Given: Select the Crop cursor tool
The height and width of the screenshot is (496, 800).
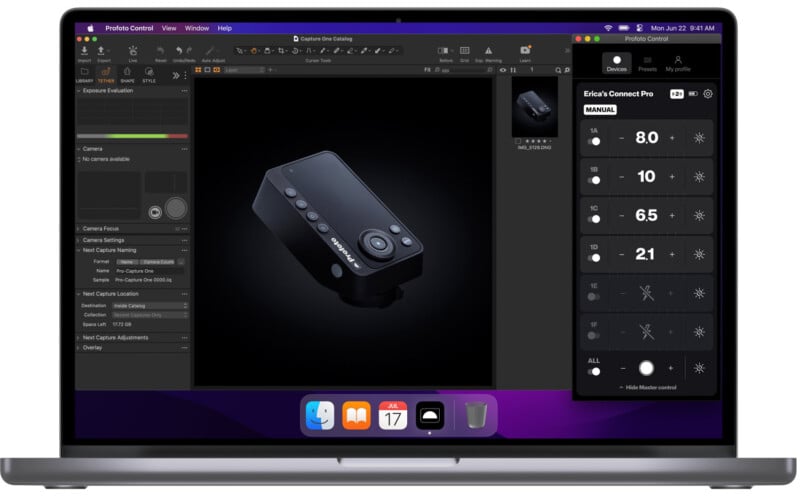Looking at the screenshot, I should (x=281, y=51).
